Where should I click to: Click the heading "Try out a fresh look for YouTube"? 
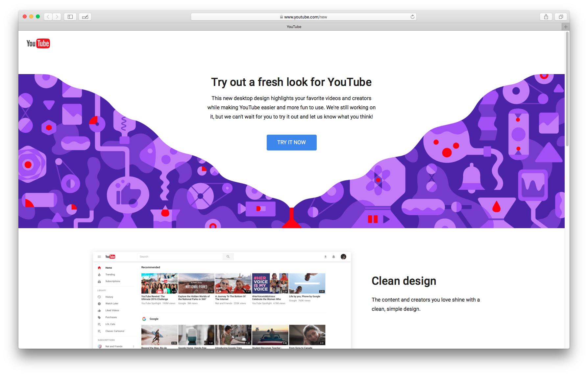(291, 82)
